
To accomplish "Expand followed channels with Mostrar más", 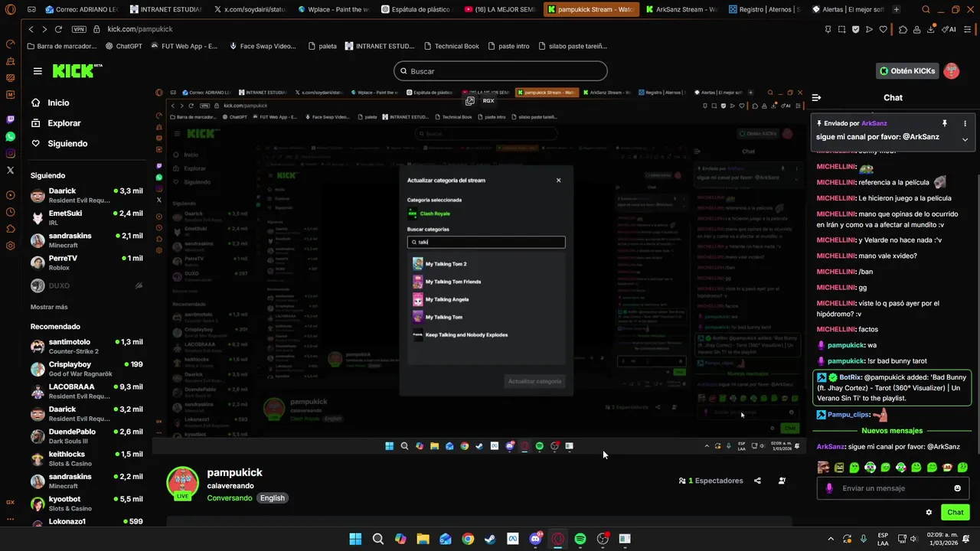I will click(x=49, y=307).
